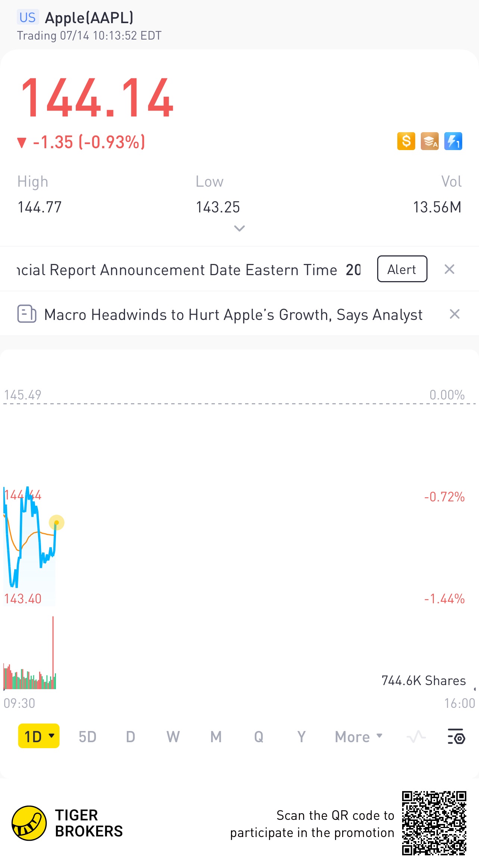Tap the blue lightning bolt badge icon

pos(453,141)
